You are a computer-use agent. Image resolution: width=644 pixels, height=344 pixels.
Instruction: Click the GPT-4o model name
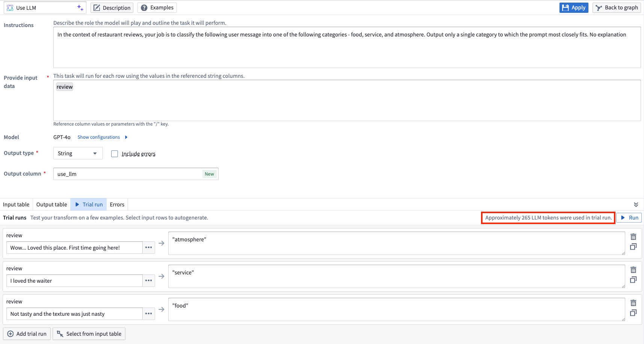point(62,137)
